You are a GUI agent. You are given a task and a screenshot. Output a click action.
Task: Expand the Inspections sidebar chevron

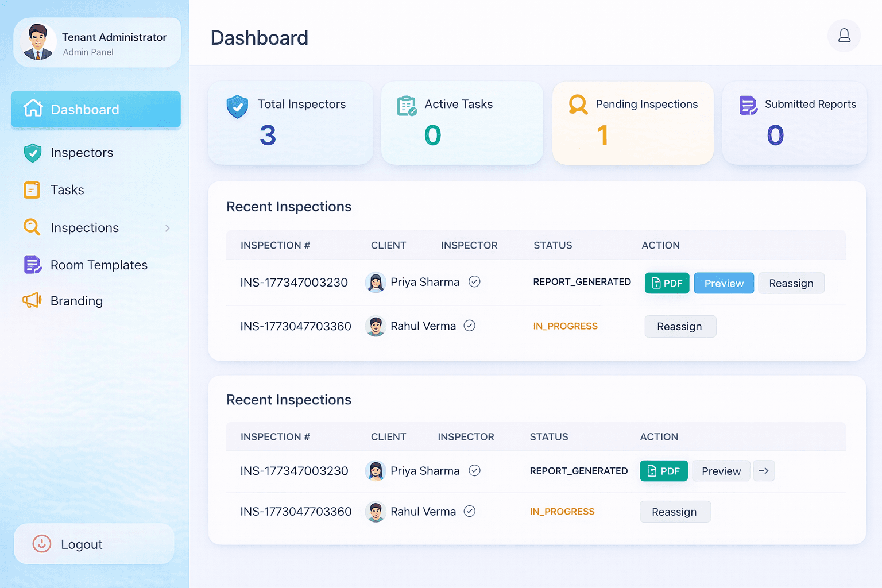coord(167,227)
